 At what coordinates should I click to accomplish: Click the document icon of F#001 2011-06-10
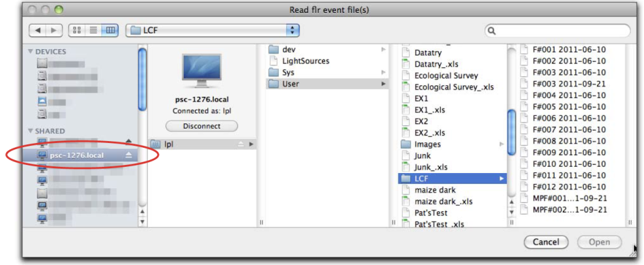pyautogui.click(x=524, y=49)
